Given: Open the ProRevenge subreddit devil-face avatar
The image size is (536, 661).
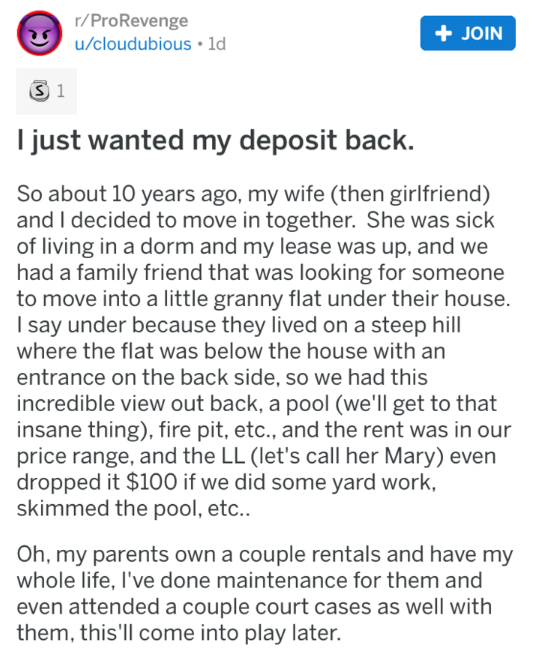Looking at the screenshot, I should pyautogui.click(x=39, y=33).
